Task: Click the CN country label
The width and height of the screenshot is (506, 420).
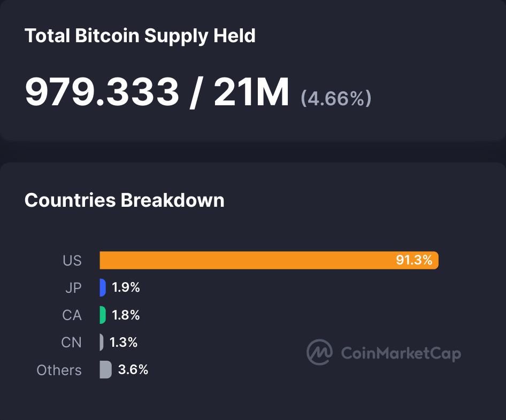Action: click(x=72, y=343)
